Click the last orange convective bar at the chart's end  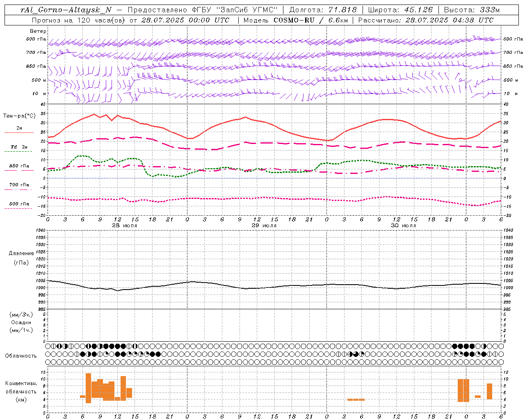489,391
